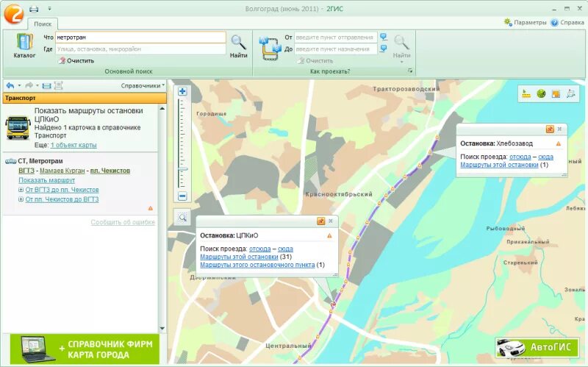Click the АвтоГИС banner
The height and width of the screenshot is (367, 588).
[x=537, y=347]
